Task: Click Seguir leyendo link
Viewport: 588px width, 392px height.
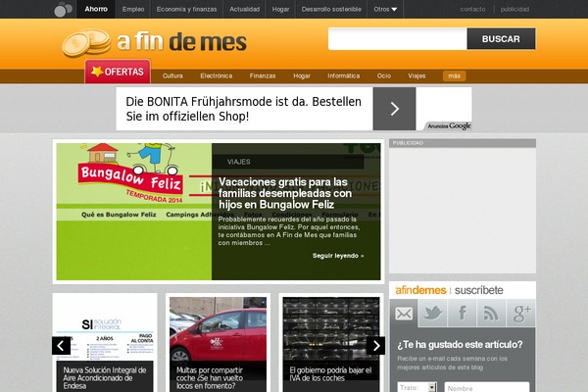Action: 338,256
